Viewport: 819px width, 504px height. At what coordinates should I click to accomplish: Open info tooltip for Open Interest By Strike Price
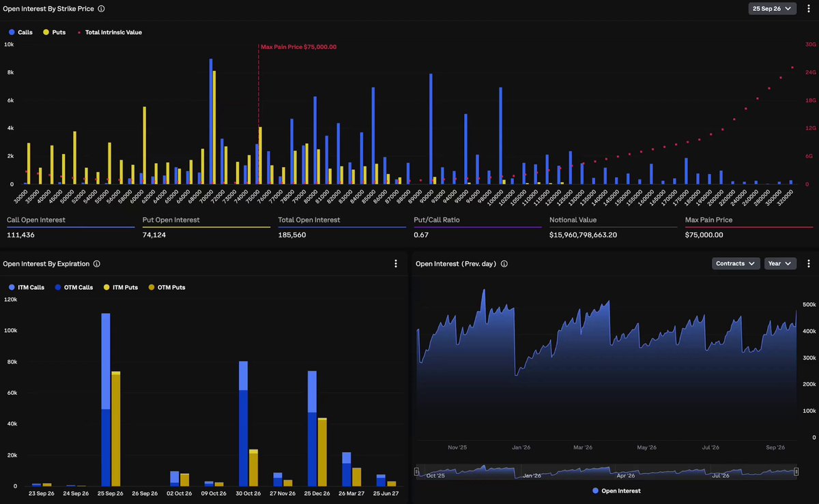102,9
